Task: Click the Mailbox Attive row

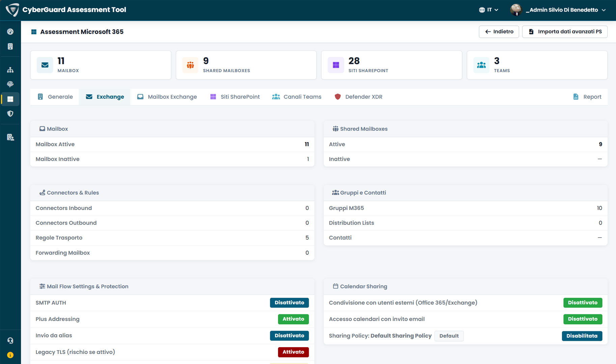Action: (172, 144)
